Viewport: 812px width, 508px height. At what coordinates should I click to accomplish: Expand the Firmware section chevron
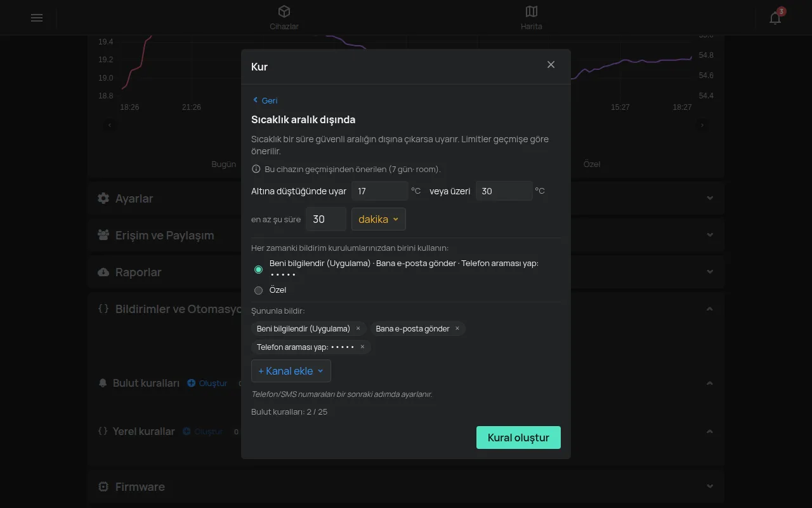[x=710, y=486]
